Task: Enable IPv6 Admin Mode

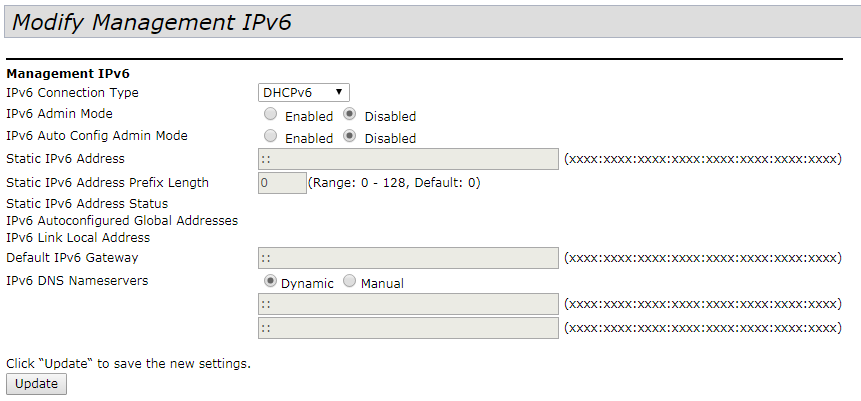Action: (271, 115)
